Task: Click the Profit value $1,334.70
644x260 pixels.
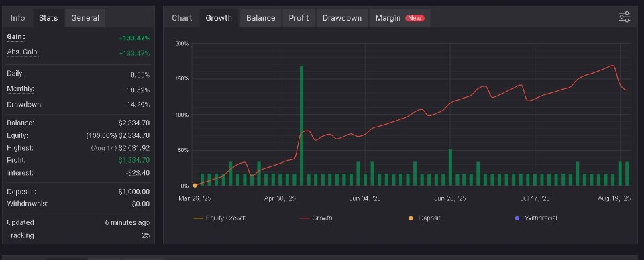Action: tap(134, 160)
